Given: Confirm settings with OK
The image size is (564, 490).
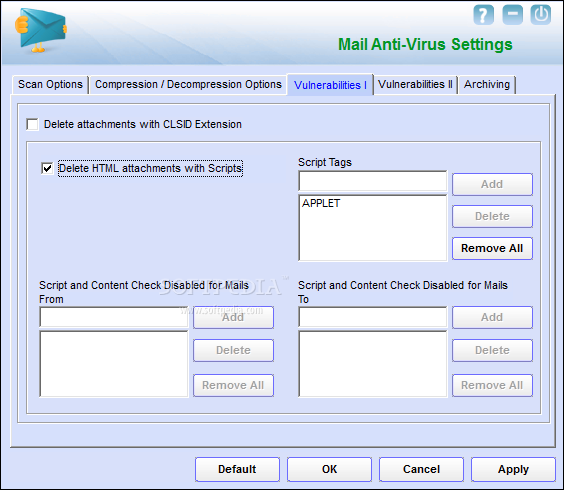Looking at the screenshot, I should [329, 469].
